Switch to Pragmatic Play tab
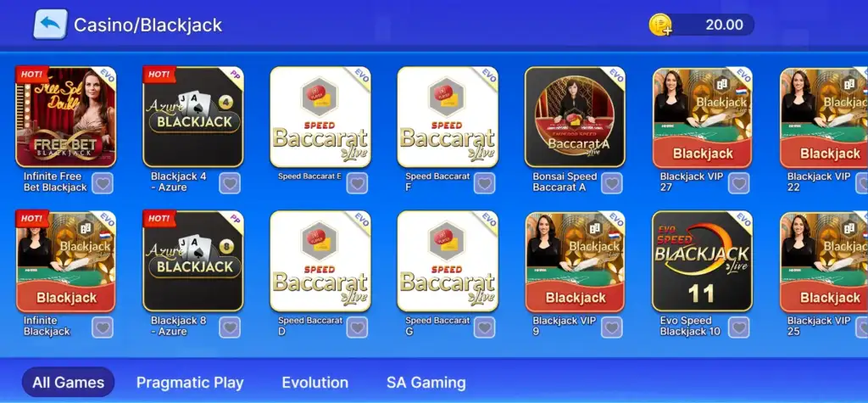 190,383
